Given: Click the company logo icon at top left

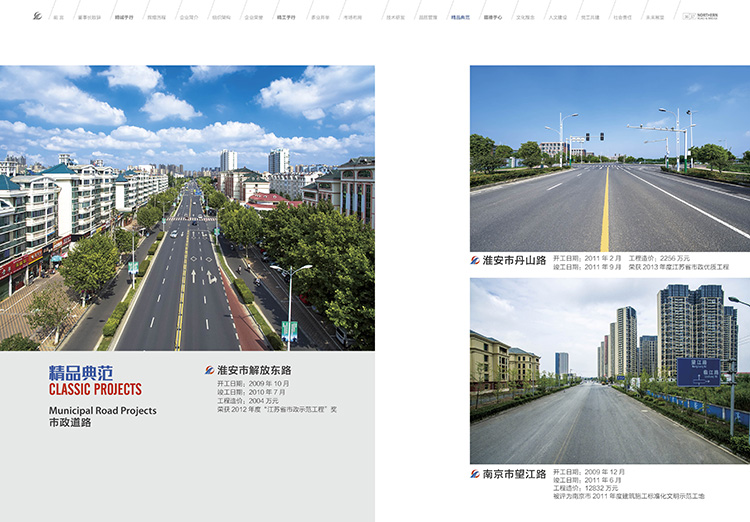Looking at the screenshot, I should [x=37, y=17].
